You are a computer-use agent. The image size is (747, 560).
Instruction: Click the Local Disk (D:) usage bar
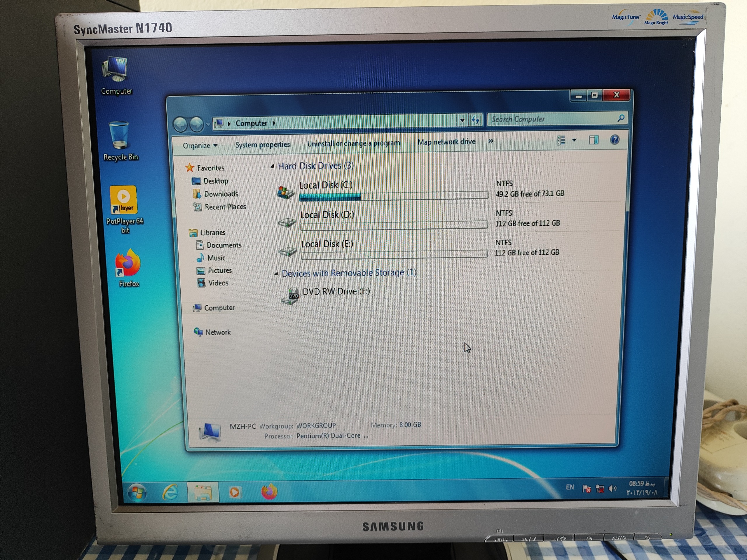coord(394,225)
